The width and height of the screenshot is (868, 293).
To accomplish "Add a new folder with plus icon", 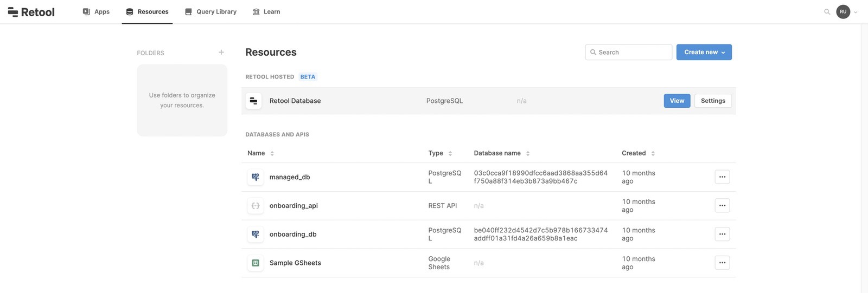I will 221,53.
